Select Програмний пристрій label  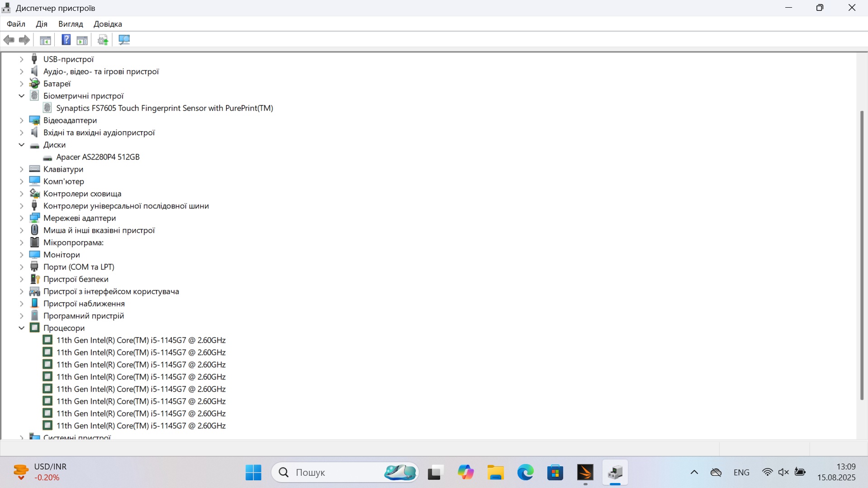click(x=84, y=315)
